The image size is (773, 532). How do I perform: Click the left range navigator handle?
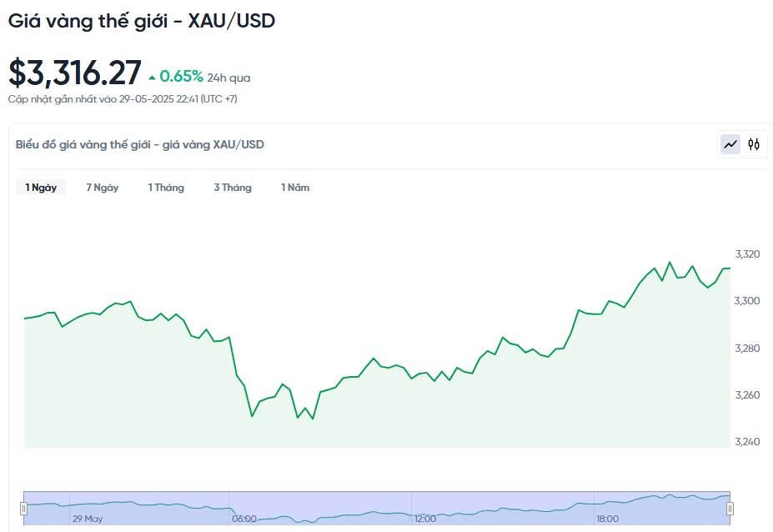(24, 508)
